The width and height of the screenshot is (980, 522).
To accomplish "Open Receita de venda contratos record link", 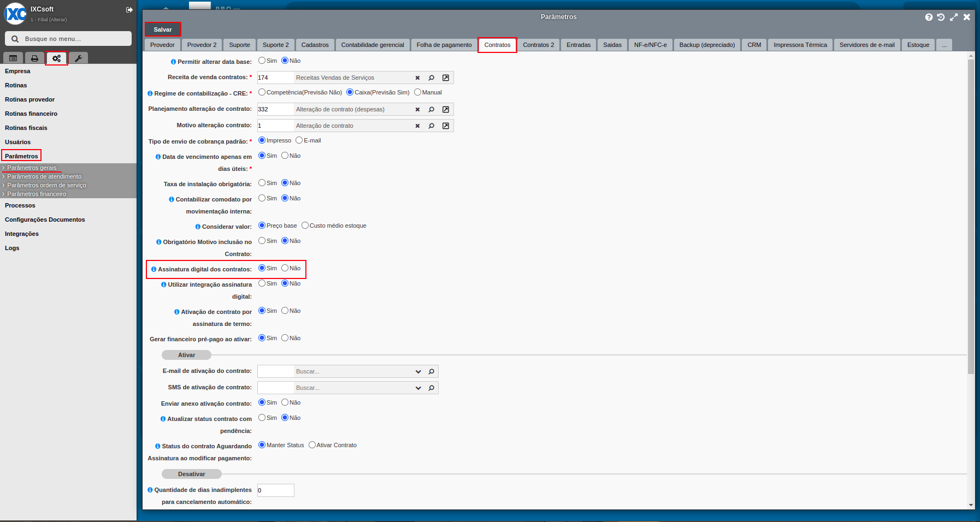I will tap(446, 78).
